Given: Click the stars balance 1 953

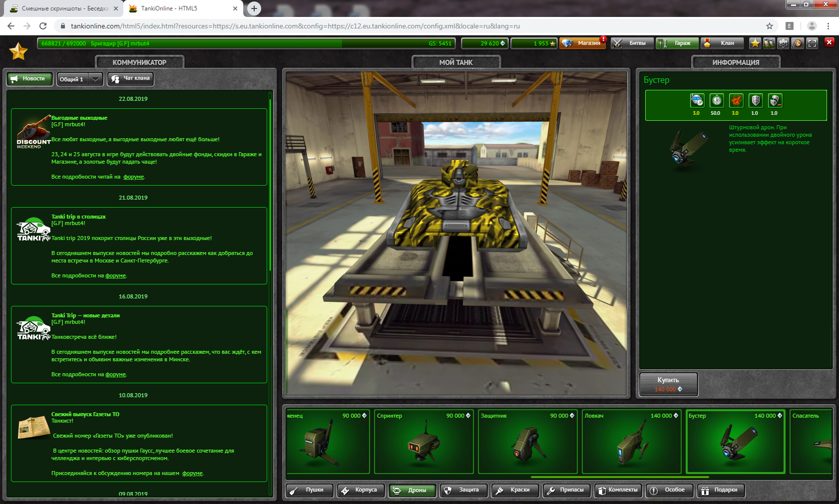Looking at the screenshot, I should click(534, 43).
